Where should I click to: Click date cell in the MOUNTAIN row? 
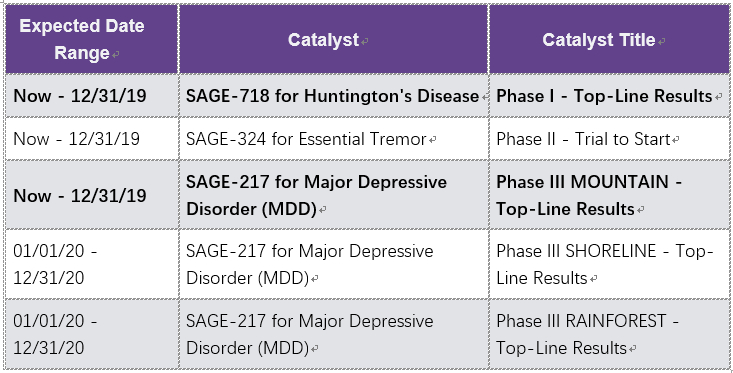92,195
